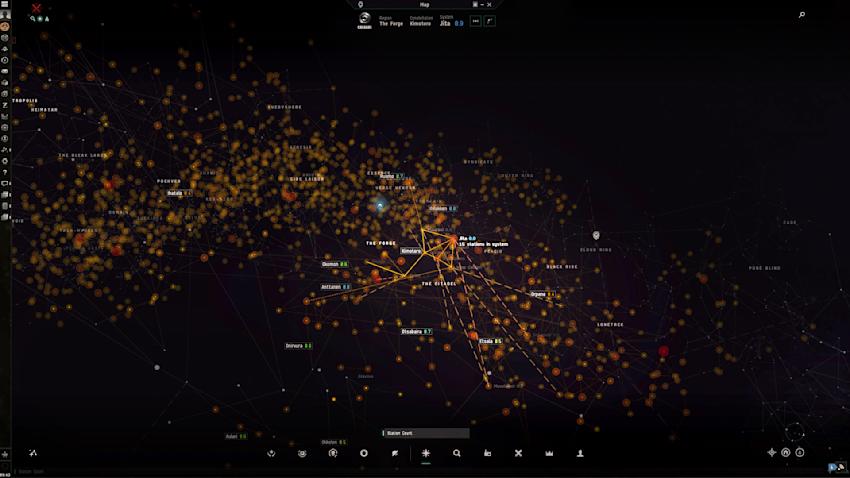Select Jita system in the header

(445, 23)
